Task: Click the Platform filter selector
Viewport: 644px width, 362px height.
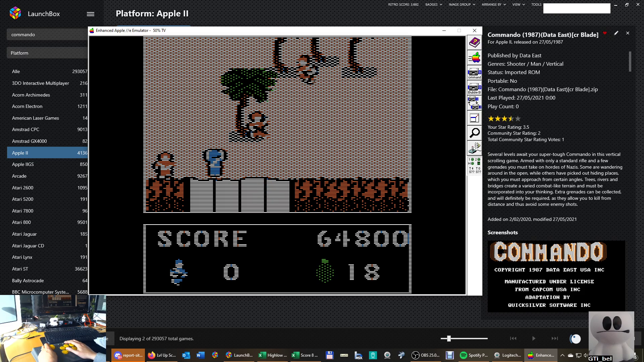Action: click(47, 53)
